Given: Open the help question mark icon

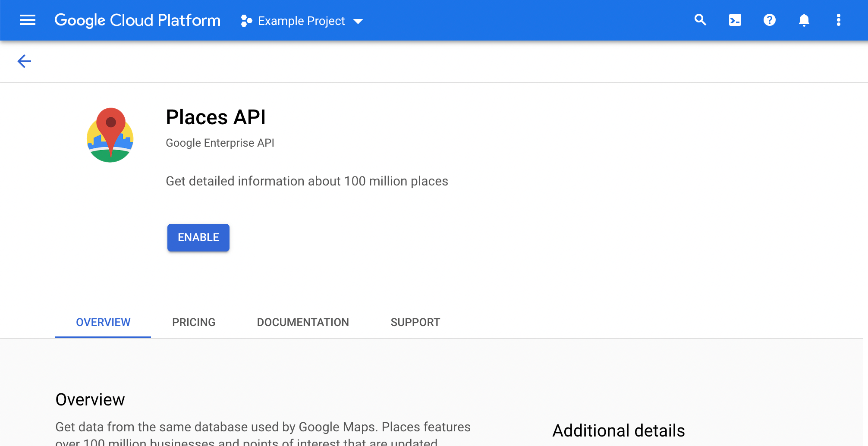Looking at the screenshot, I should (769, 20).
